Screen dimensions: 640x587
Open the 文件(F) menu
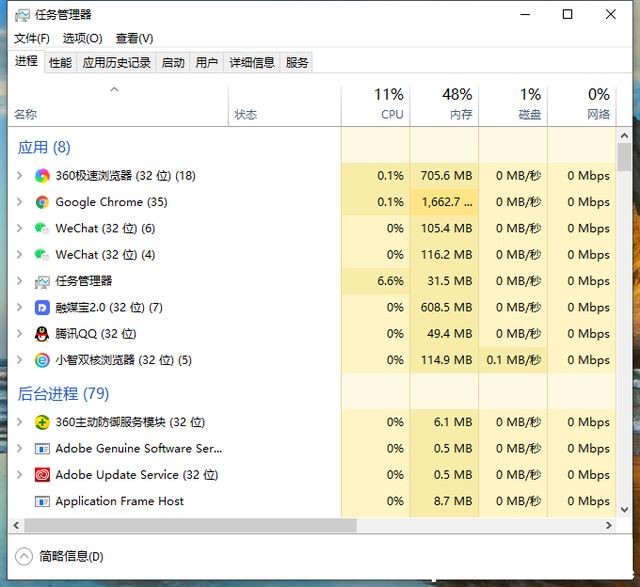pos(32,38)
